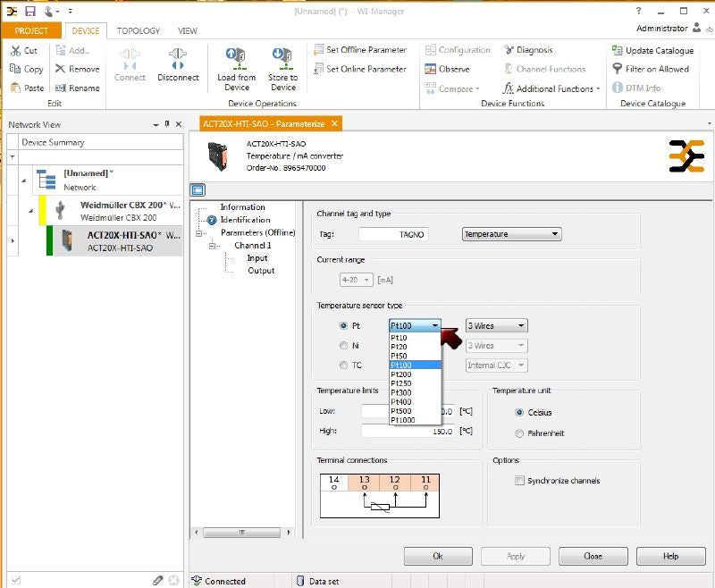
Task: Click the Observe icon
Action: coord(432,69)
